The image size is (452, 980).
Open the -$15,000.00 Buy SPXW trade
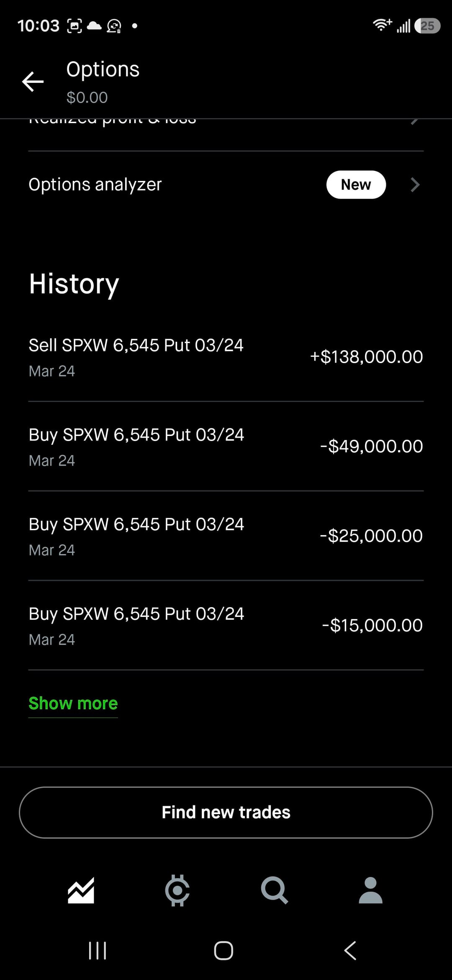point(136,625)
